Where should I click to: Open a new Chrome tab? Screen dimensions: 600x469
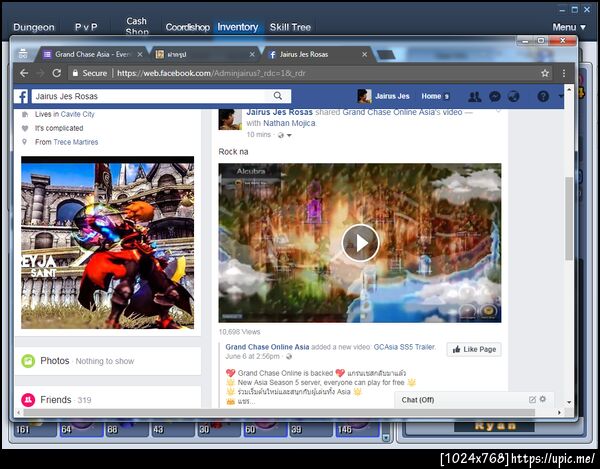386,55
